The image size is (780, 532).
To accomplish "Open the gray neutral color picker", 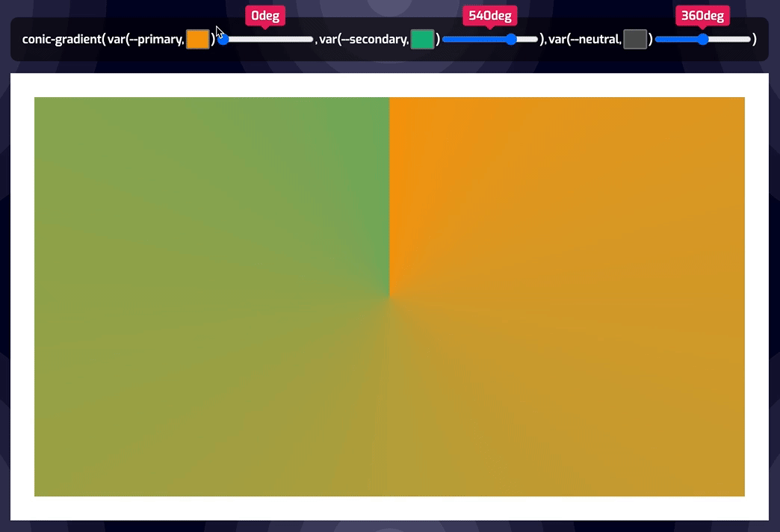I will 635,39.
